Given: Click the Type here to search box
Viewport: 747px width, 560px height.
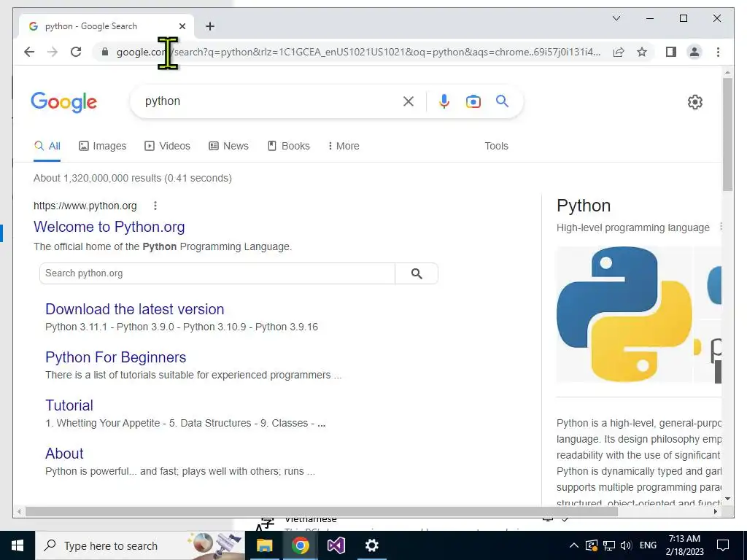Looking at the screenshot, I should (x=139, y=545).
